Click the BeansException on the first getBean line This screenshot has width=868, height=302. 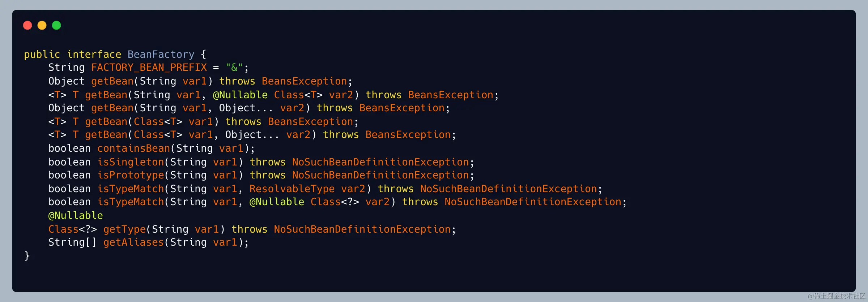(x=304, y=81)
